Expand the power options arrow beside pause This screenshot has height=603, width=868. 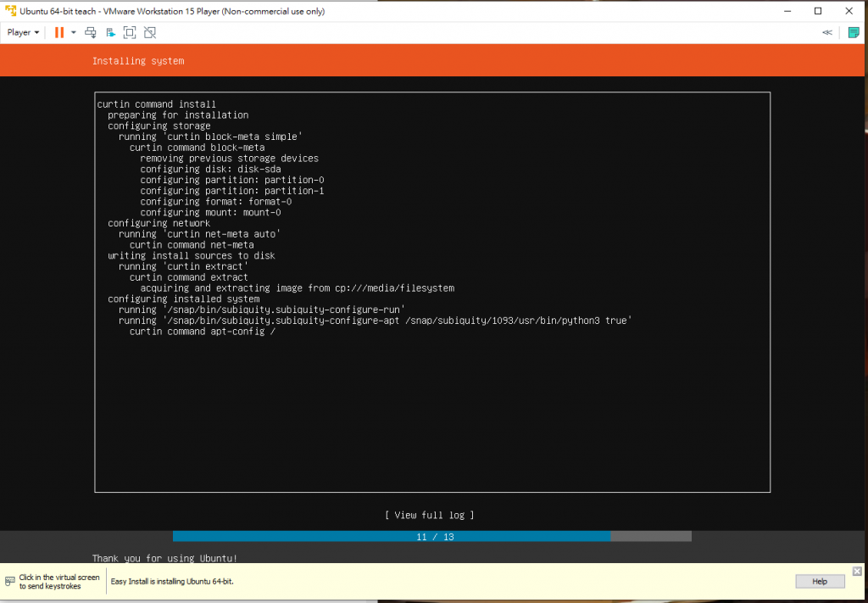tap(73, 33)
